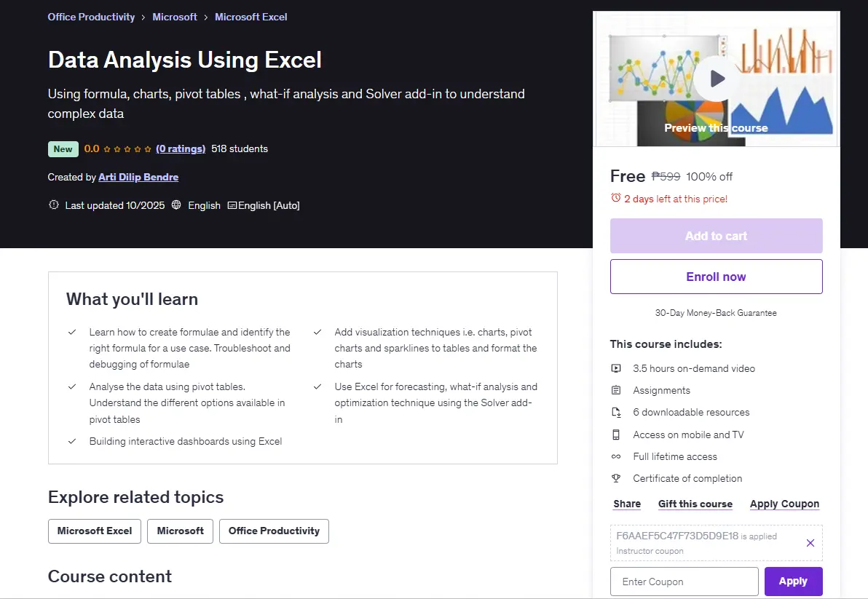
Task: Click 'Building interactive dashboards using Excel' item
Action: tap(186, 441)
